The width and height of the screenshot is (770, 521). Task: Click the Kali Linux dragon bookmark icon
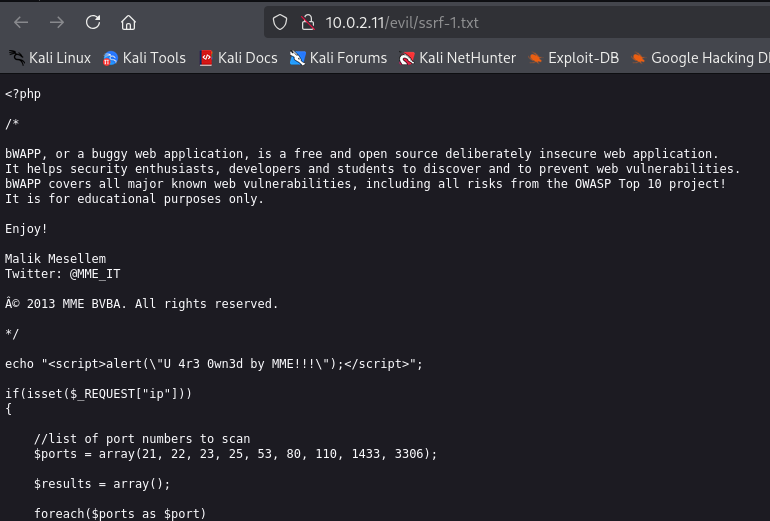[16, 58]
